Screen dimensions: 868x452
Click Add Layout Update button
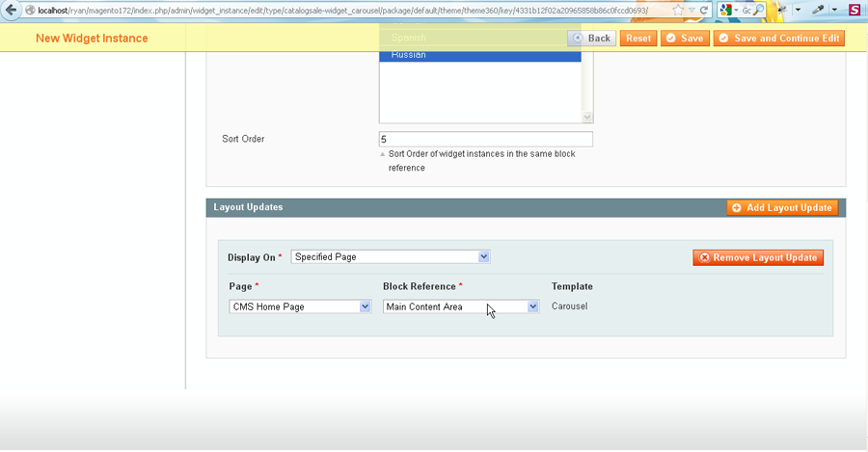(782, 208)
